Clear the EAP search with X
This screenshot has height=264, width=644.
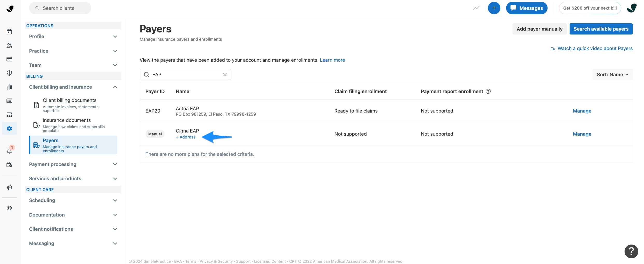click(x=225, y=74)
